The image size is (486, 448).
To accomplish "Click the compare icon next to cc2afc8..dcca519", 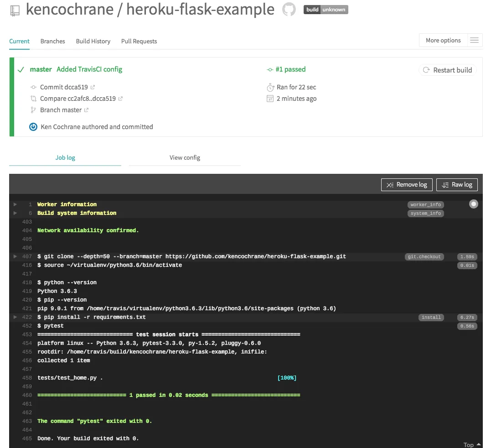I will (33, 99).
